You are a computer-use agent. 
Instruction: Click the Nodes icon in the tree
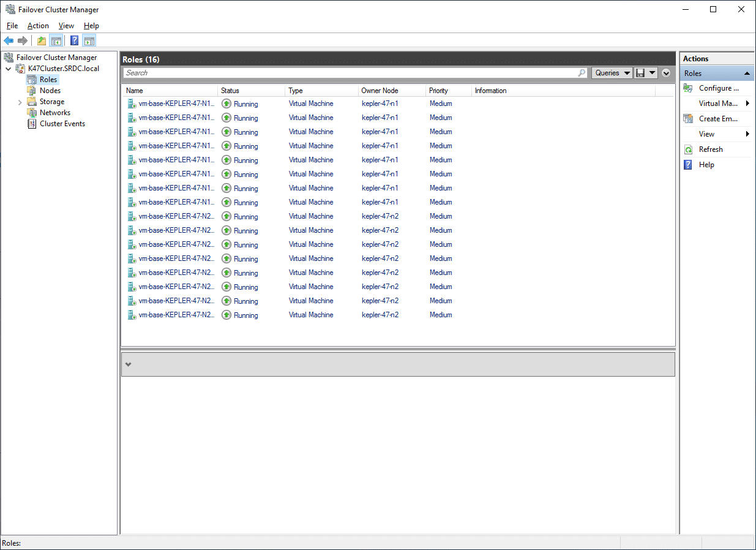pyautogui.click(x=32, y=91)
